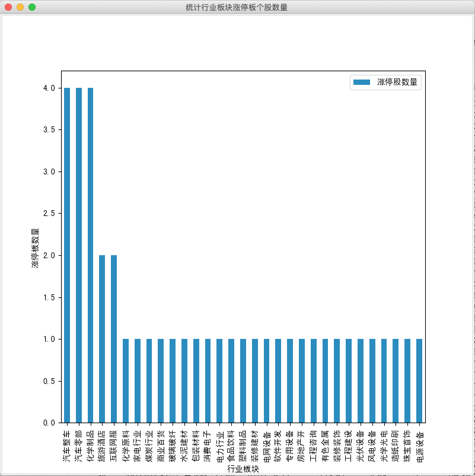Screen dimensions: 475x476
Task: Click the y-axis tick value 1.5
Action: pyautogui.click(x=49, y=297)
